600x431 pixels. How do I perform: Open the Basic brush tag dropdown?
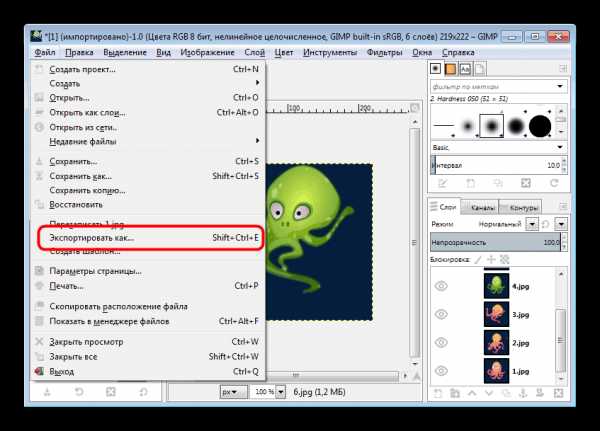click(x=560, y=147)
